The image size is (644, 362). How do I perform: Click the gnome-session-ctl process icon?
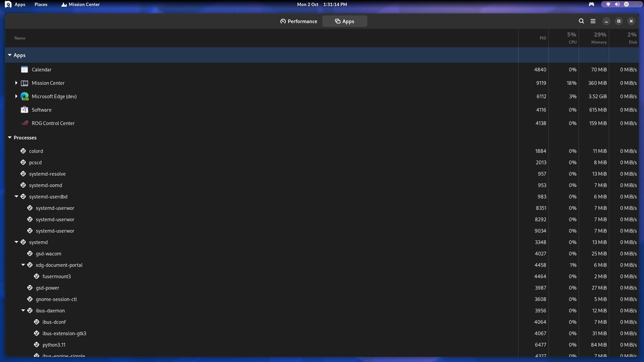coord(30,299)
